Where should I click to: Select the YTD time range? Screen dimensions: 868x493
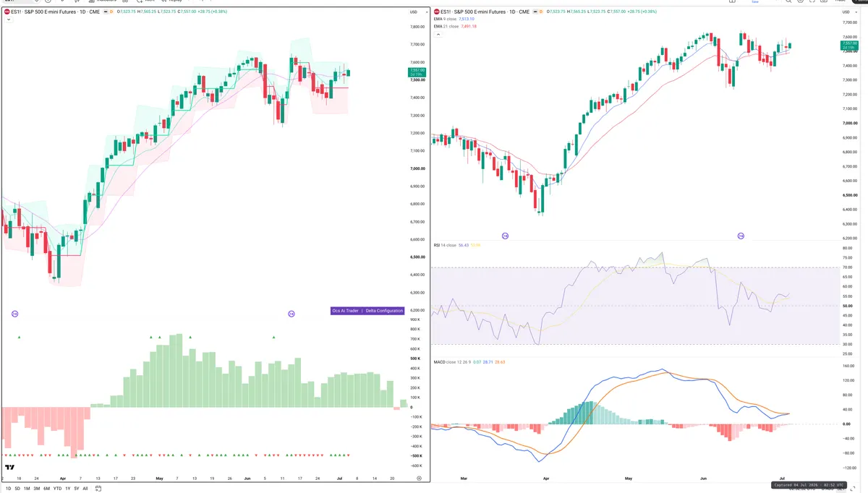pos(57,489)
